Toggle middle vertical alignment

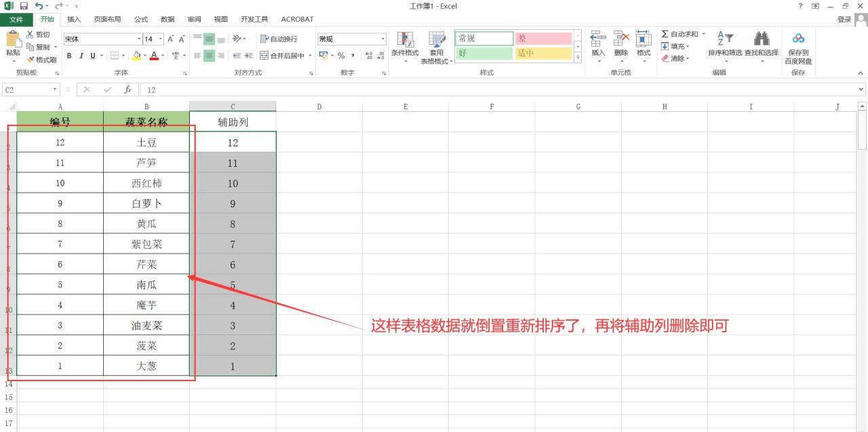[210, 39]
